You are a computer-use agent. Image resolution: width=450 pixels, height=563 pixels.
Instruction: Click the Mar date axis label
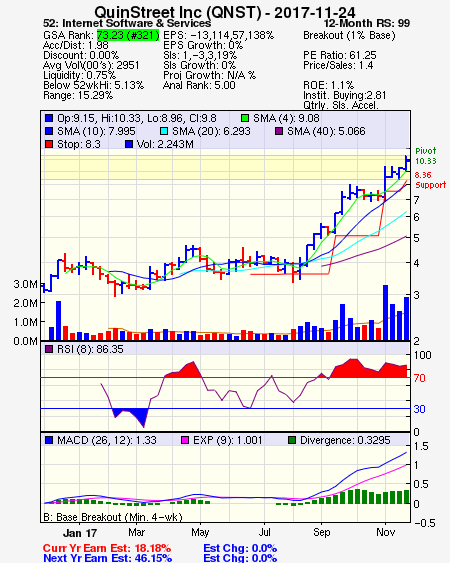[136, 532]
